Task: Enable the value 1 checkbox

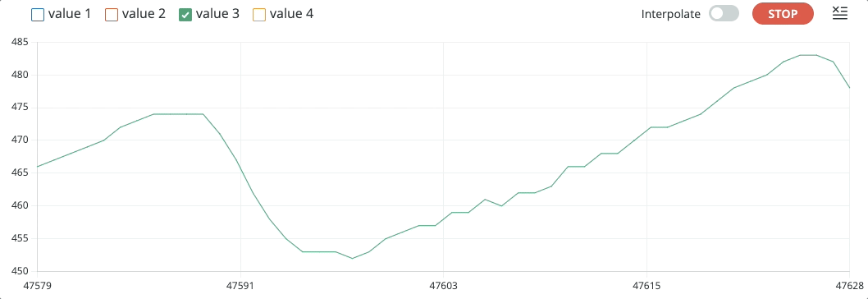Action: click(38, 15)
